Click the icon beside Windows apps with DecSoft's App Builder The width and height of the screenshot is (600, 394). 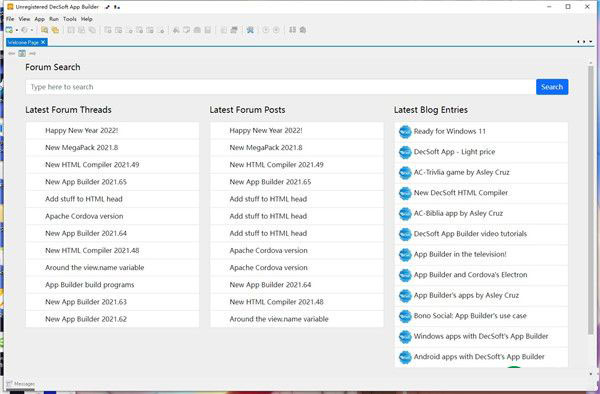click(x=405, y=337)
